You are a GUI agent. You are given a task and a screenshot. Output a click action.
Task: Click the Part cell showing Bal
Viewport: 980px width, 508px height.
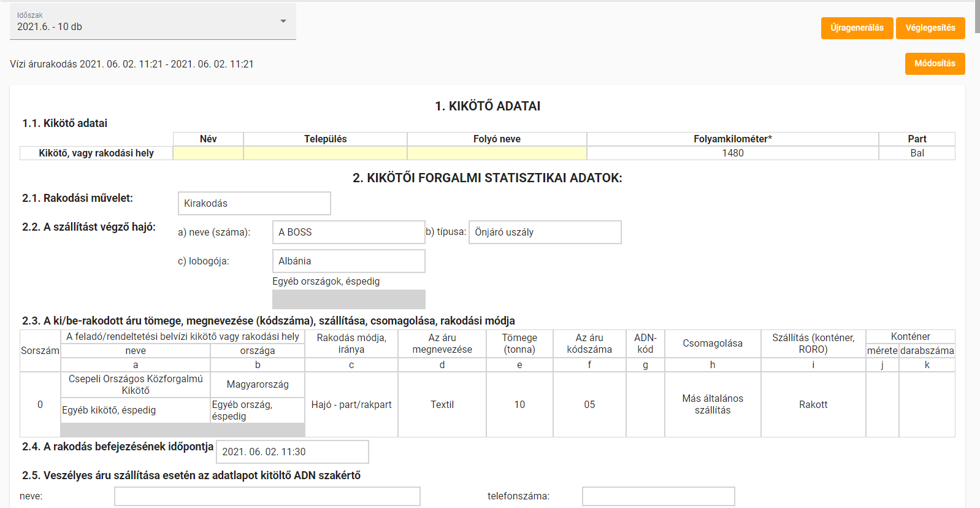(x=916, y=153)
